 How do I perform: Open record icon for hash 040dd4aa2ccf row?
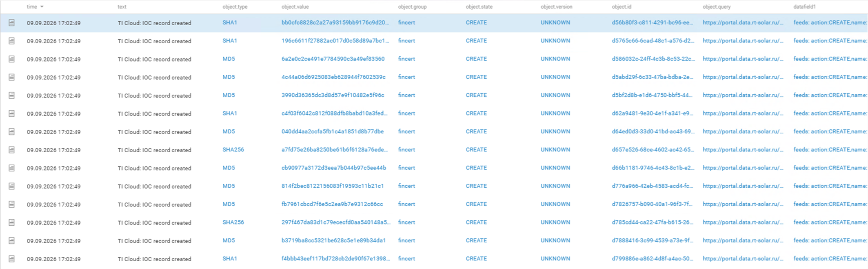pos(12,132)
